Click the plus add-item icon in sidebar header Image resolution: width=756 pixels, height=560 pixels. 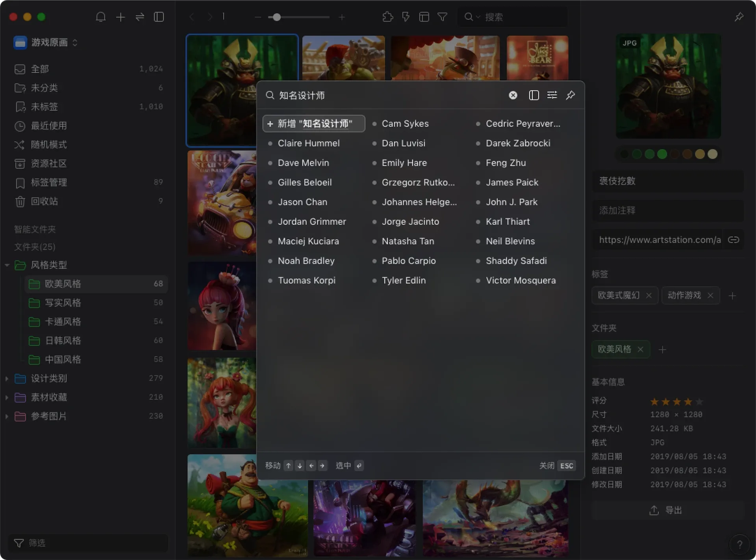(120, 17)
